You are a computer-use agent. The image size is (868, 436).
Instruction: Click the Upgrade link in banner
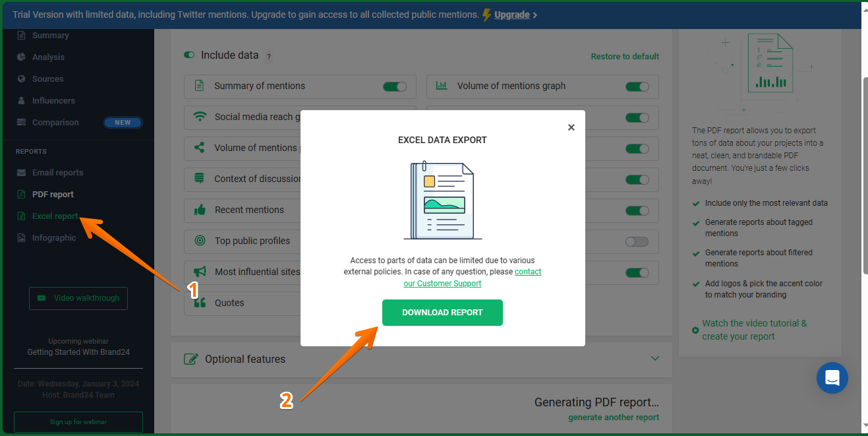pyautogui.click(x=511, y=15)
